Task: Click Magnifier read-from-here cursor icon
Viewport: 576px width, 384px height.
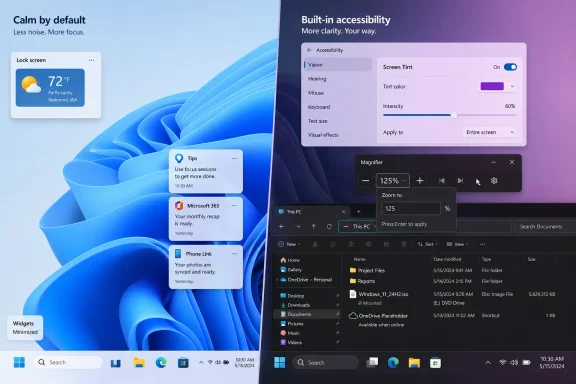Action: click(478, 182)
